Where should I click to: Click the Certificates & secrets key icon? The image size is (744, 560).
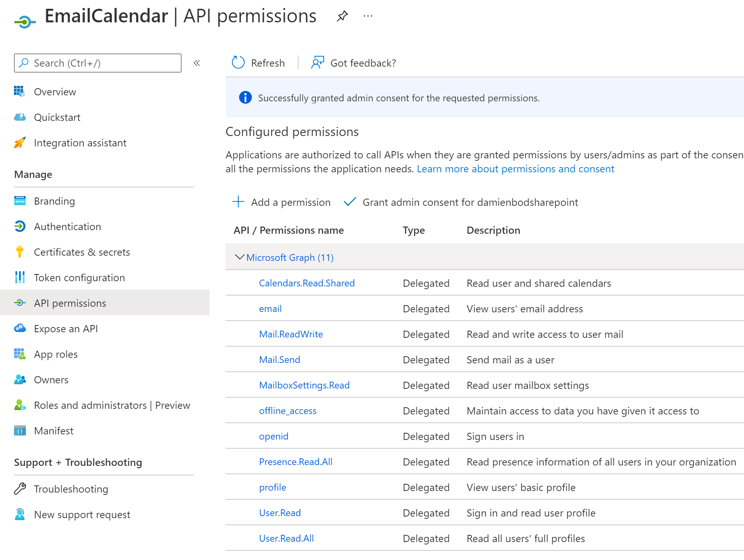(20, 252)
